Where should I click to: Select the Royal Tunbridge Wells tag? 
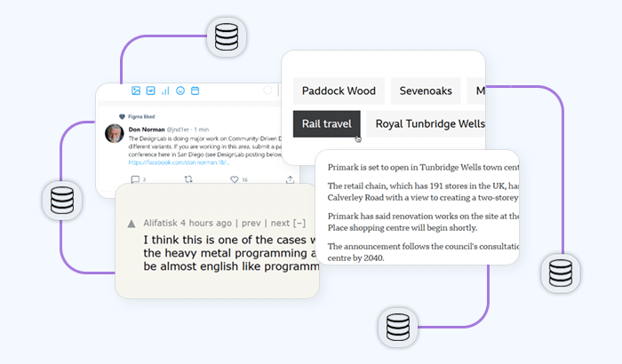[426, 123]
